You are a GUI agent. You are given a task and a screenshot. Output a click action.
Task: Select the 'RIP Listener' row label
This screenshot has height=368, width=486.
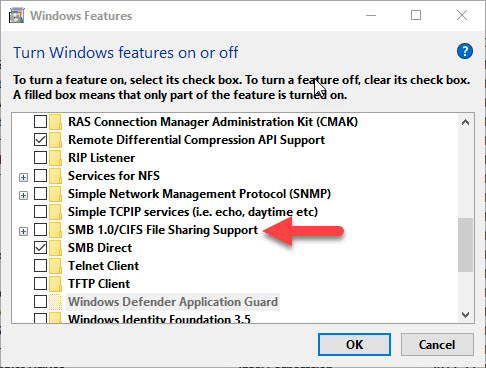(101, 158)
